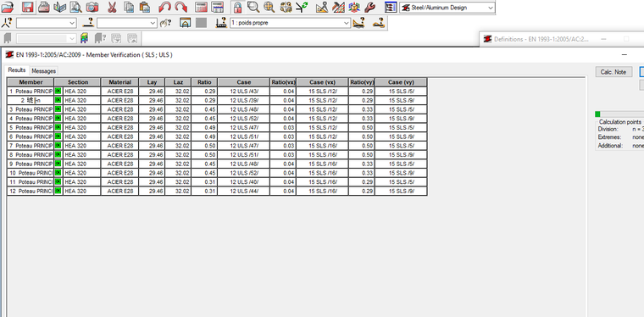Click the Paste clipboard icon
This screenshot has height=317, width=644.
145,7
